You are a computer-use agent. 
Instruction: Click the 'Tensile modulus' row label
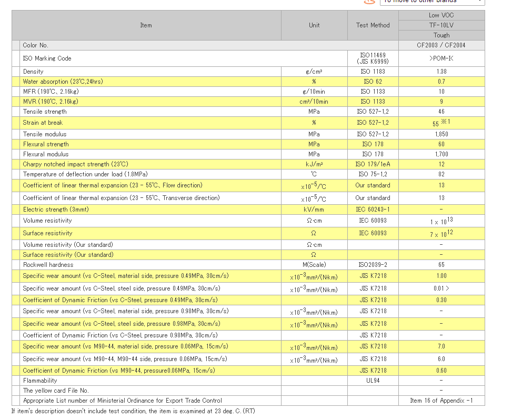[45, 134]
